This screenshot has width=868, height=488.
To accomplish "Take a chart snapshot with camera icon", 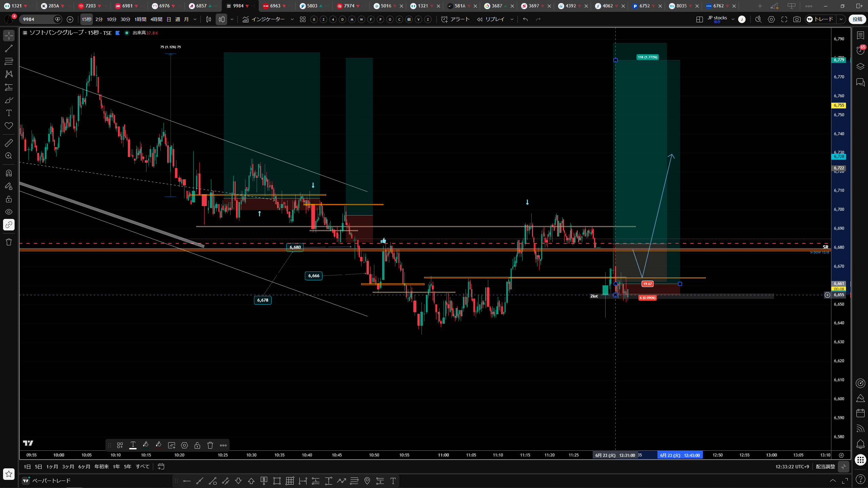I will (797, 19).
